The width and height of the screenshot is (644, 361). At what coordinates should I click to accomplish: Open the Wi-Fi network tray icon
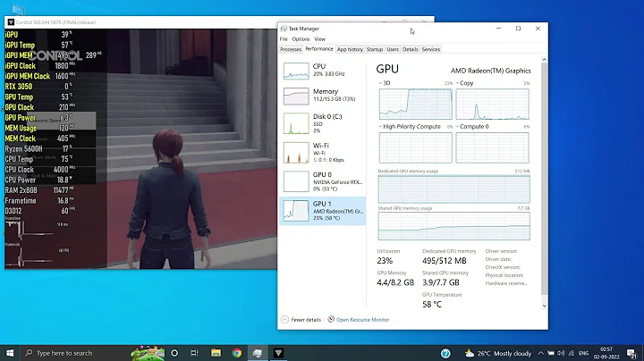(572, 353)
